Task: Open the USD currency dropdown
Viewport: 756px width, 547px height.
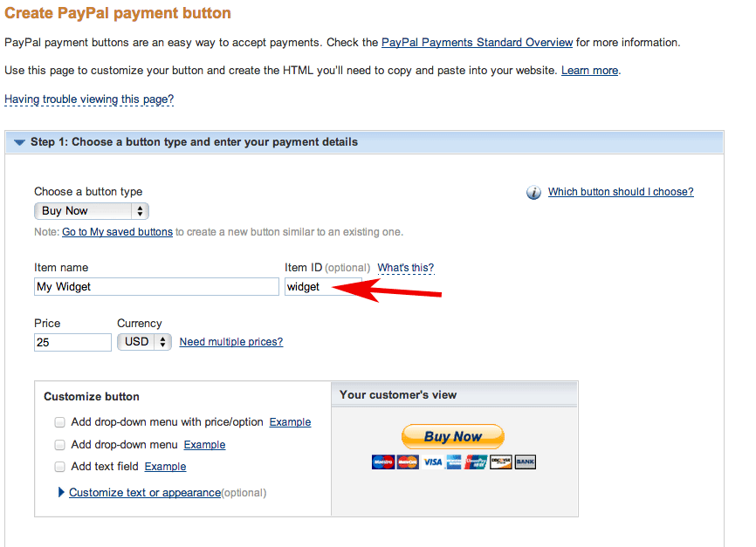Action: pos(145,342)
